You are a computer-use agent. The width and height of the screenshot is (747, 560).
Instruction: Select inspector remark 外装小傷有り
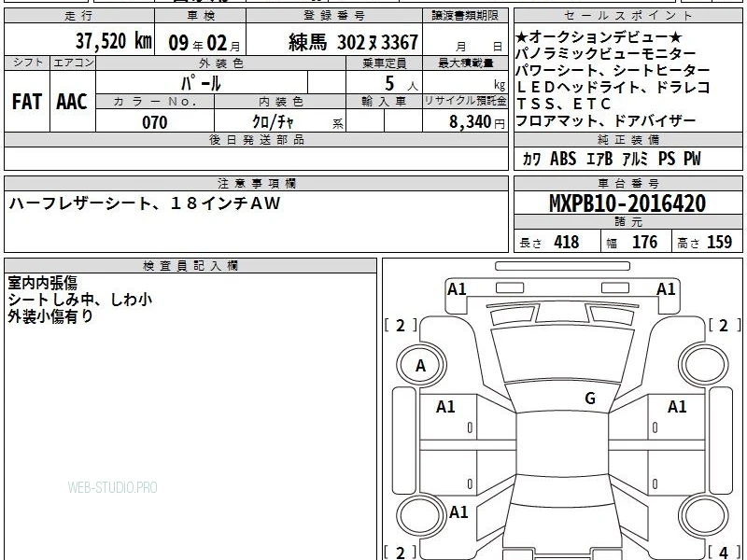tap(50, 315)
